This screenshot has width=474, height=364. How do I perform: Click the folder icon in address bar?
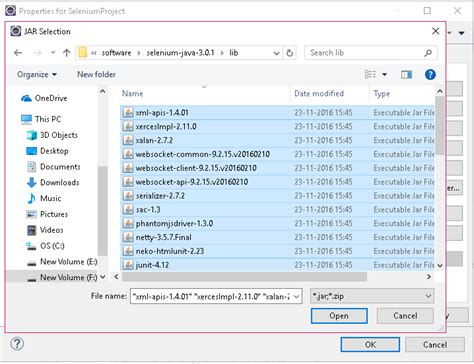[x=82, y=53]
